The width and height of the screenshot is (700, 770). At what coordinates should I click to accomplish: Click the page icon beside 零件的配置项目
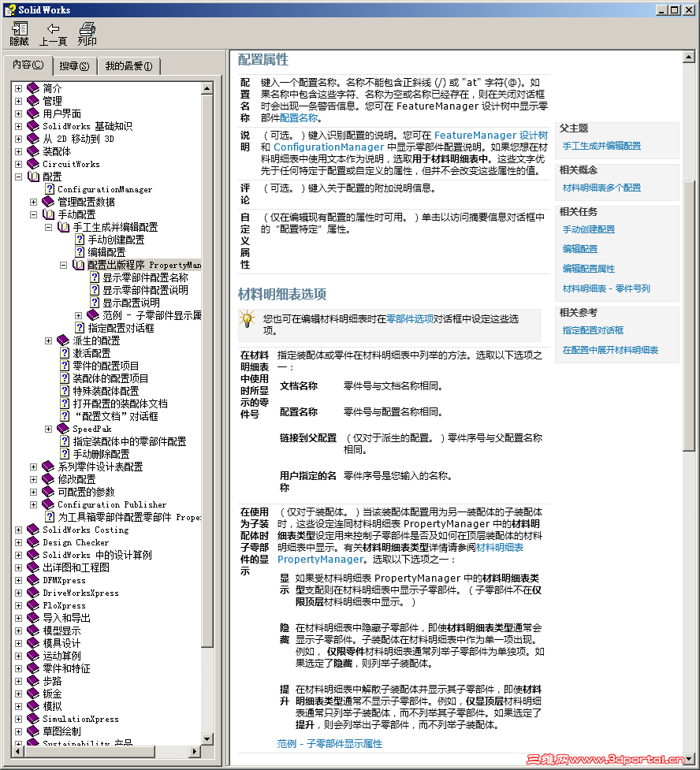(65, 366)
